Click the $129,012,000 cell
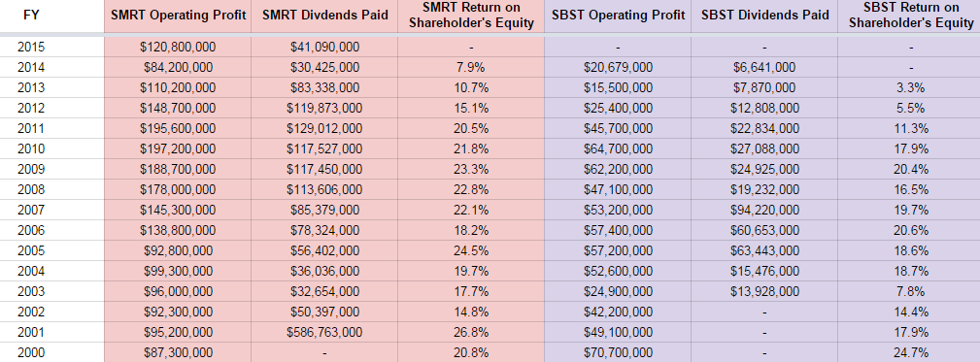Image resolution: width=980 pixels, height=362 pixels. (x=325, y=128)
